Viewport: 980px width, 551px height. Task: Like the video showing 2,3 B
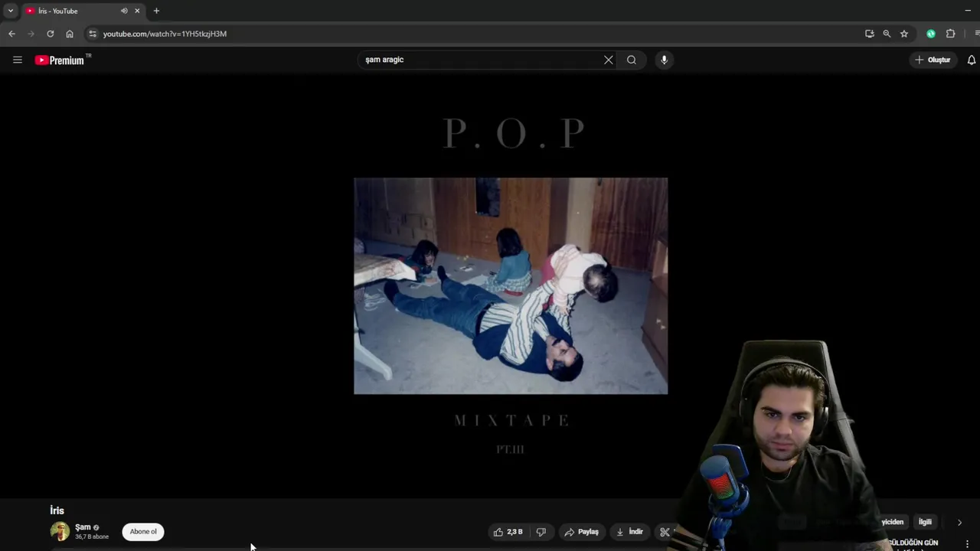pos(508,532)
